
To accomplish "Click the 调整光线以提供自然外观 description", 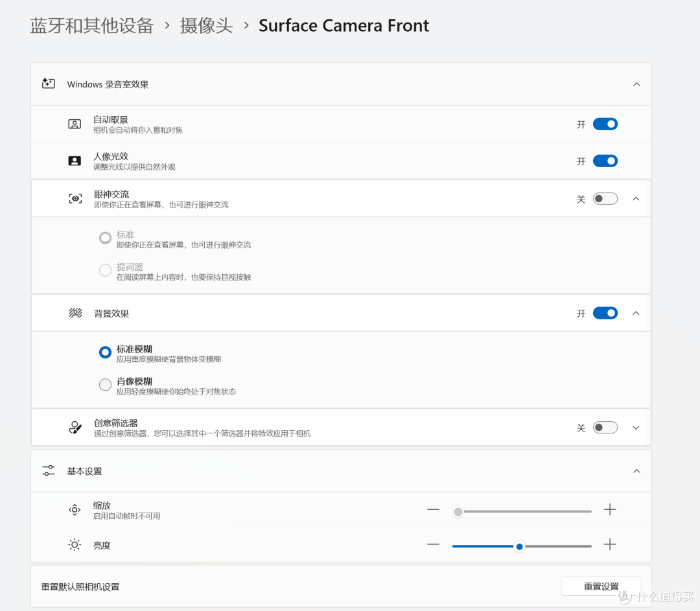I will tap(134, 167).
